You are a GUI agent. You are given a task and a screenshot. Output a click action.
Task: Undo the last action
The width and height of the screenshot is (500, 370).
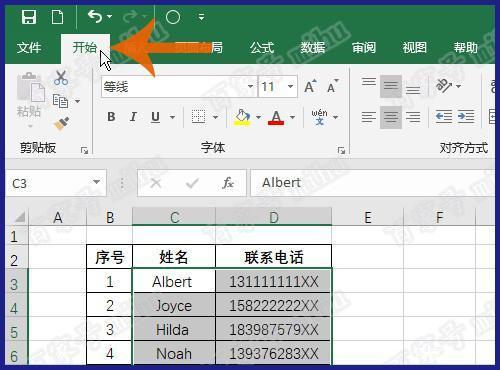point(95,16)
